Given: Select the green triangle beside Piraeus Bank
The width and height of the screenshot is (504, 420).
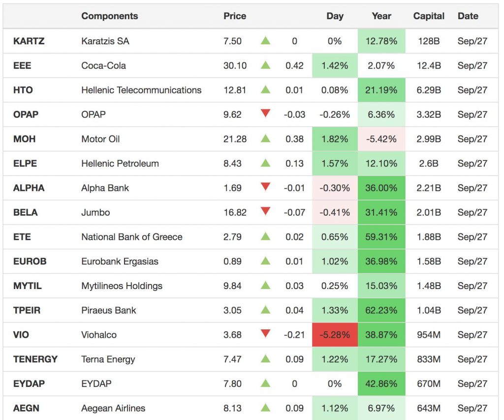Looking at the screenshot, I should (x=265, y=310).
